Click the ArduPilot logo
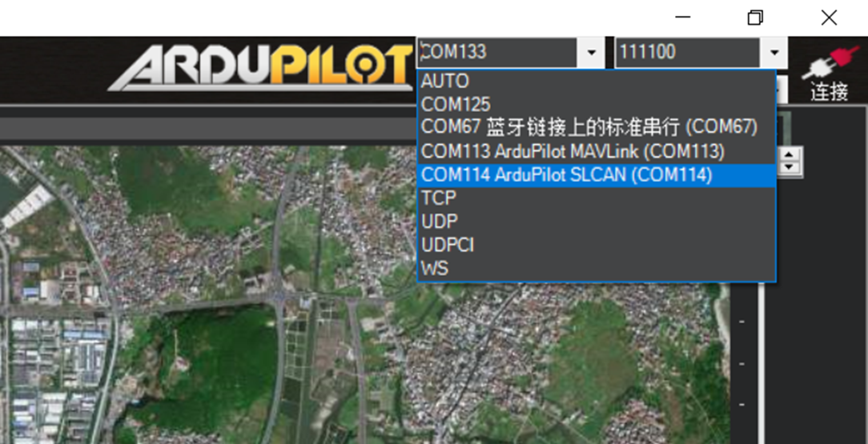Screen dimensions: 868x444 coord(261,67)
